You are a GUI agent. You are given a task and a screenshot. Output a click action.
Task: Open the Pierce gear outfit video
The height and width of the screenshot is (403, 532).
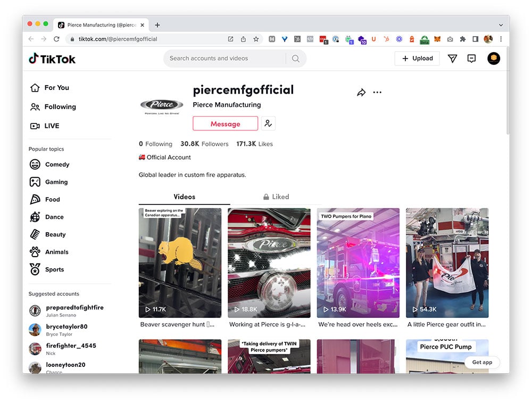(447, 263)
